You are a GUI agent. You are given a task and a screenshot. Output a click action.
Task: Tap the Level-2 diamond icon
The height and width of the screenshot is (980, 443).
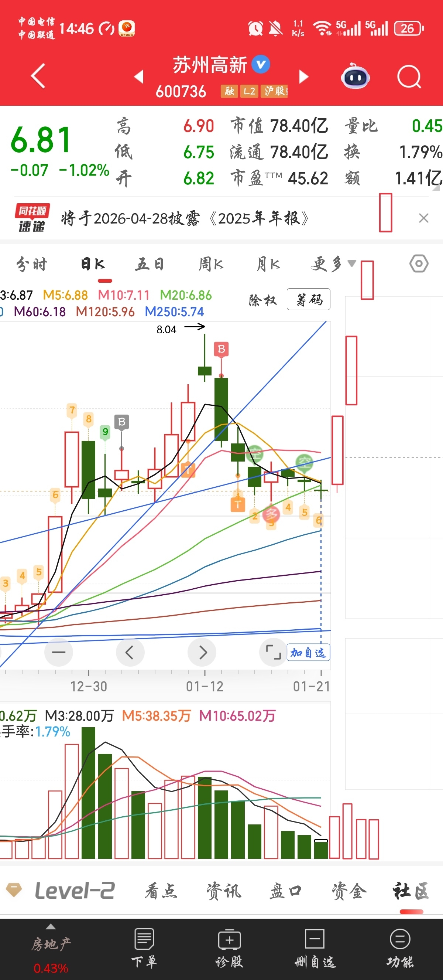point(14,890)
